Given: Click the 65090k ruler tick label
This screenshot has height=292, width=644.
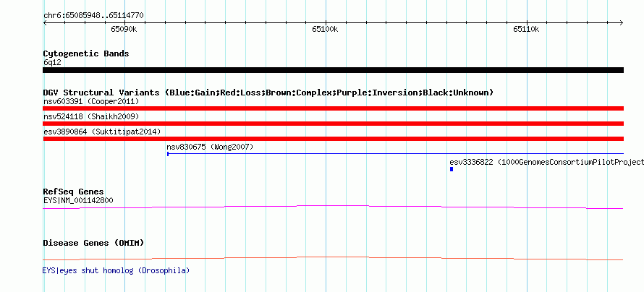Looking at the screenshot, I should tap(124, 29).
